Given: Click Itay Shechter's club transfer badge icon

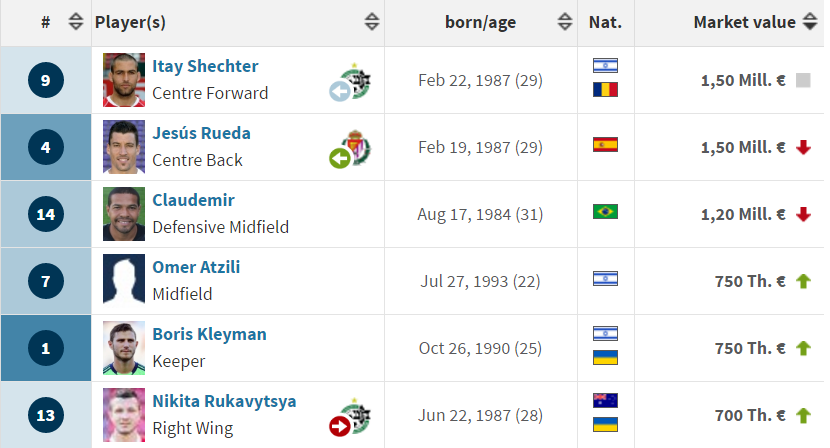Looking at the screenshot, I should 350,82.
